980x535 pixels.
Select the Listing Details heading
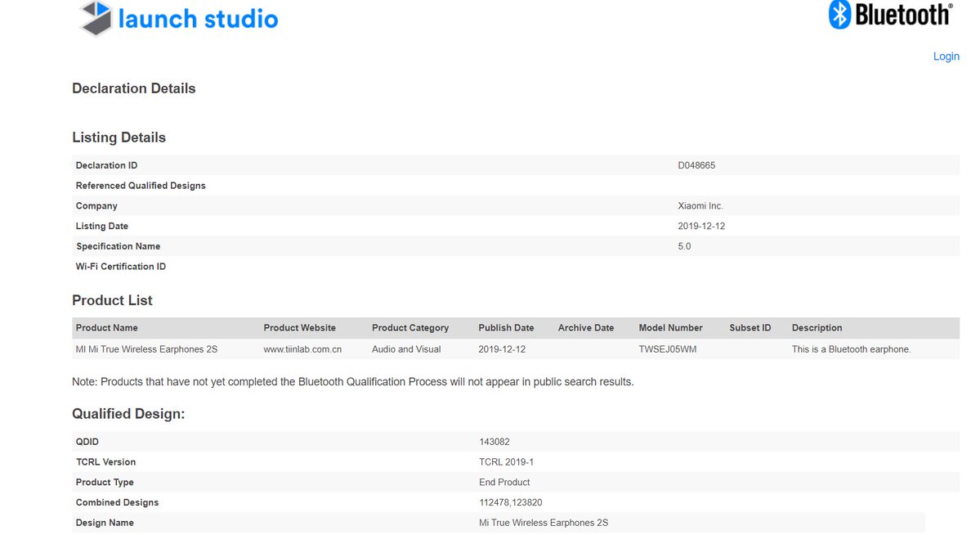(x=119, y=137)
